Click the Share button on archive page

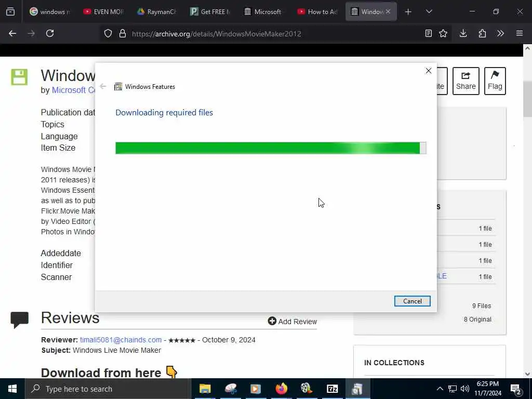tap(466, 81)
